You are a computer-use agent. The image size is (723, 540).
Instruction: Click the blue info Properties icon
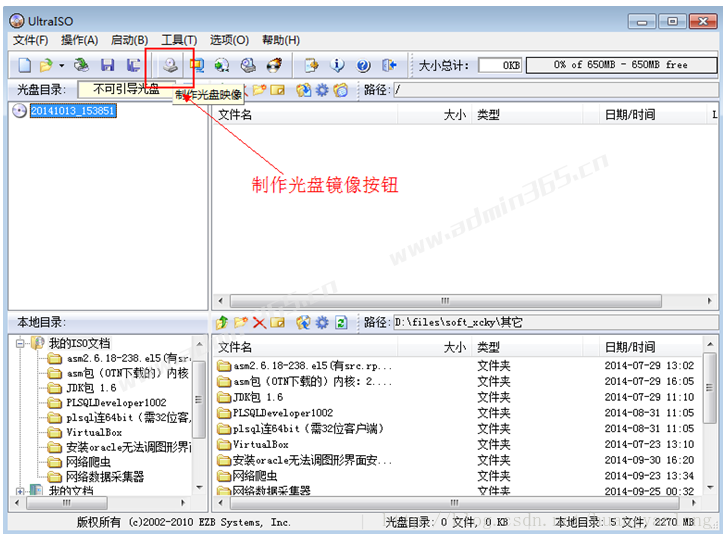pos(337,65)
